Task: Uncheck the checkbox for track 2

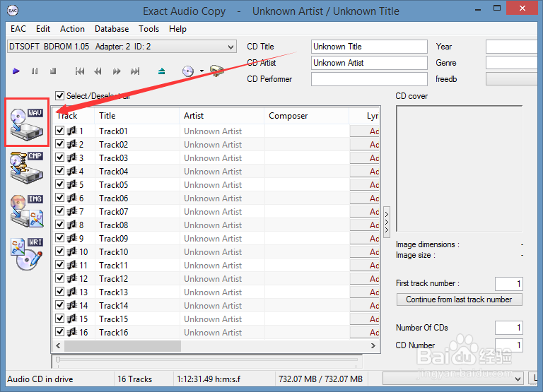Action: pyautogui.click(x=59, y=144)
